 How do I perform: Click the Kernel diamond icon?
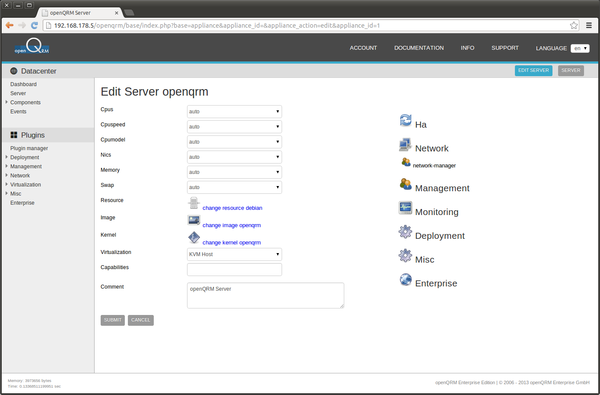point(194,238)
